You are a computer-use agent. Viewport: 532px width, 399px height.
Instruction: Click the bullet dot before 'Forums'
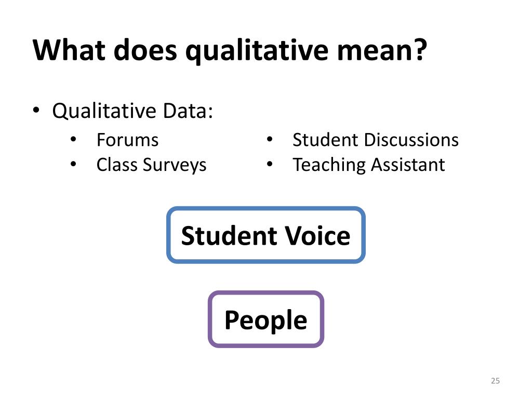73,139
